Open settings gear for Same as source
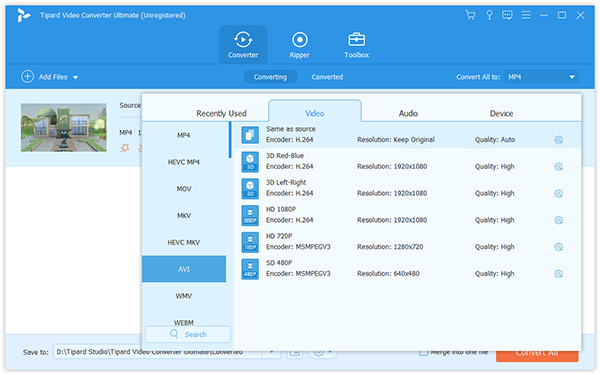Image resolution: width=600 pixels, height=375 pixels. [558, 140]
